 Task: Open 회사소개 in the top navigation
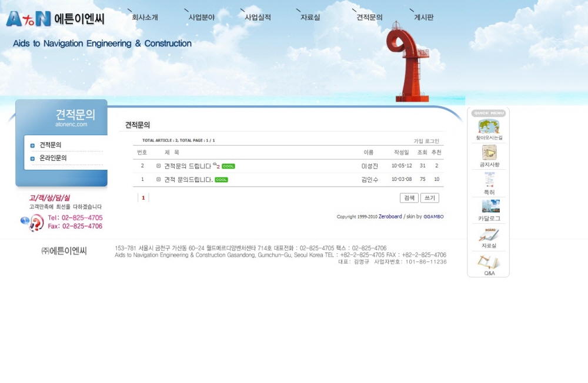click(x=145, y=18)
